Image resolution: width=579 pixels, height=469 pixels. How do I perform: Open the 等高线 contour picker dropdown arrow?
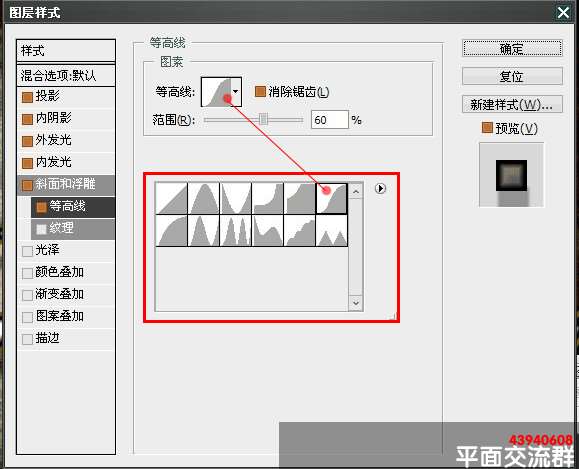tap(236, 92)
